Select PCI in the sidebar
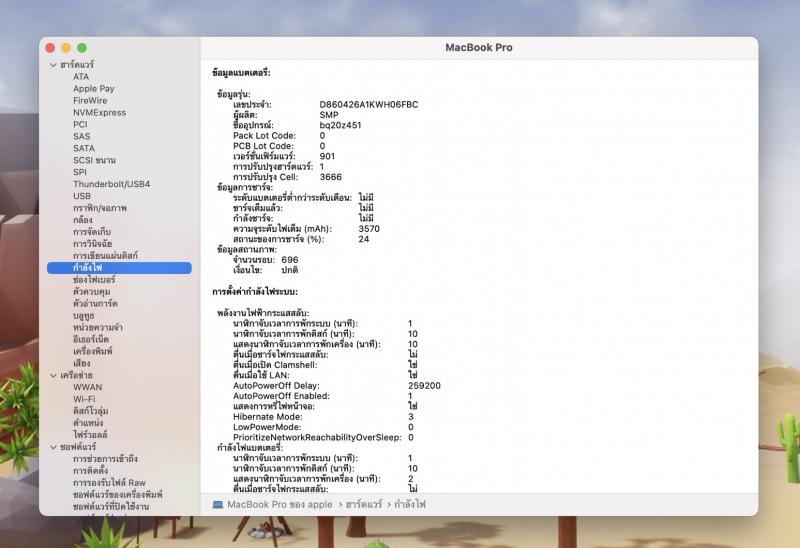 point(80,124)
